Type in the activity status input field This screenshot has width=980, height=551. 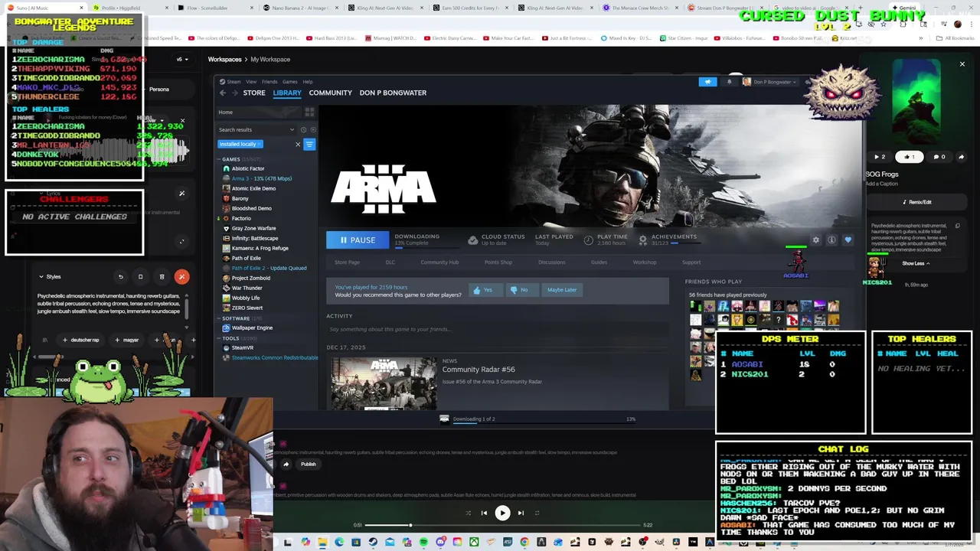[496, 329]
